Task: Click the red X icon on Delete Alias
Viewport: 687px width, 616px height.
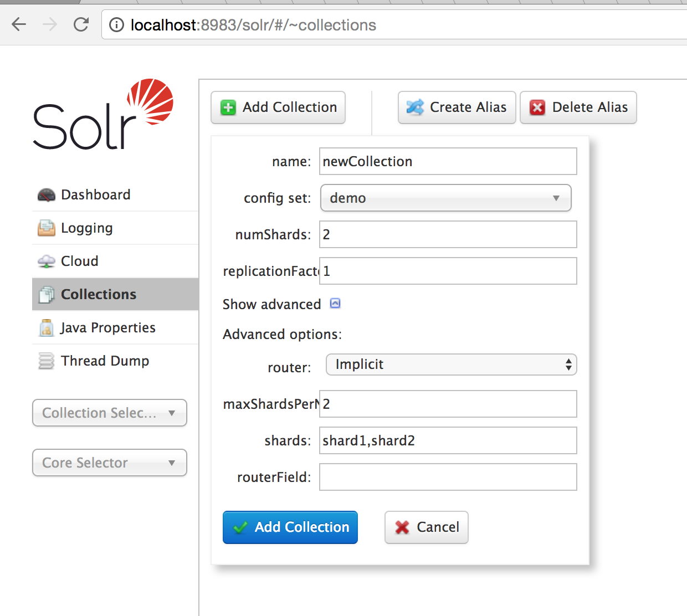Action: (x=537, y=107)
